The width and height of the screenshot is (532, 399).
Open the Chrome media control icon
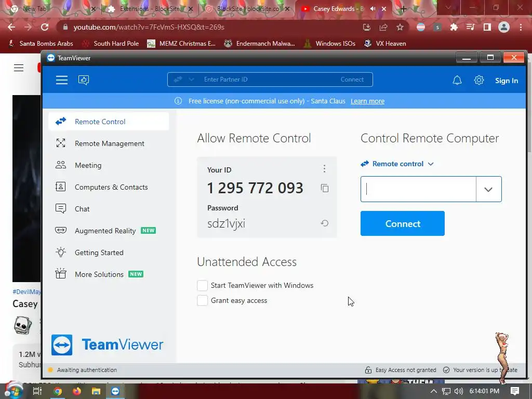[470, 27]
